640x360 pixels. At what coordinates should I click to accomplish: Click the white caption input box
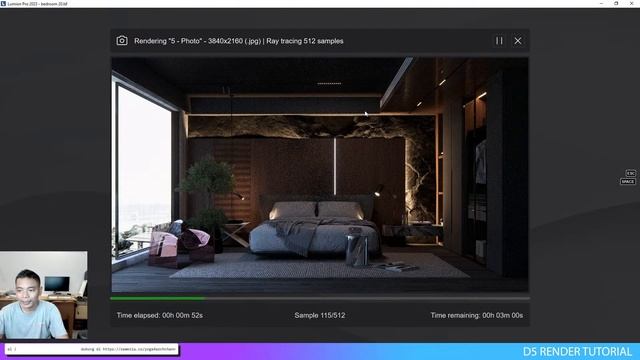91,349
